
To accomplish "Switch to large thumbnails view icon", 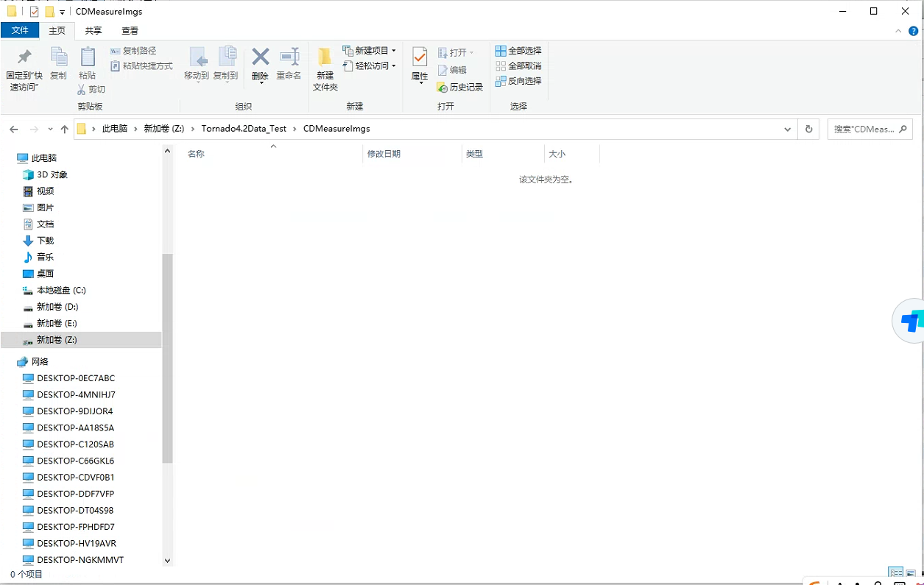I will pos(911,572).
